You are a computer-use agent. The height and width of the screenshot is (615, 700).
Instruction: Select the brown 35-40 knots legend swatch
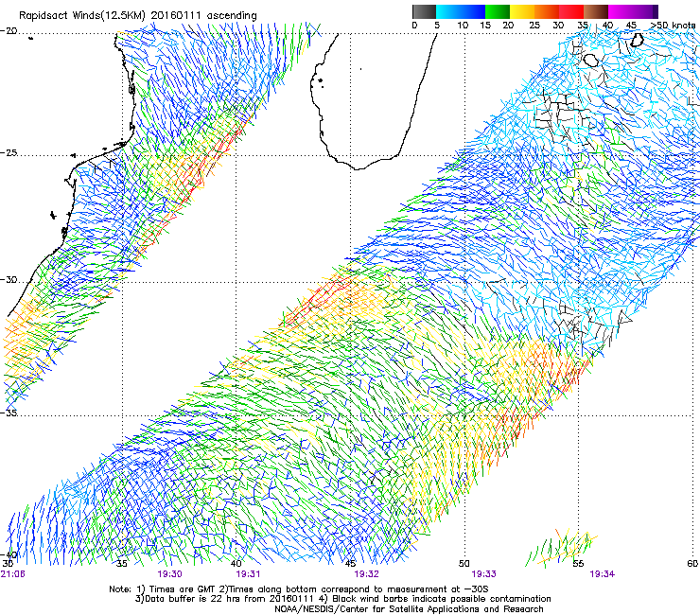coord(596,11)
